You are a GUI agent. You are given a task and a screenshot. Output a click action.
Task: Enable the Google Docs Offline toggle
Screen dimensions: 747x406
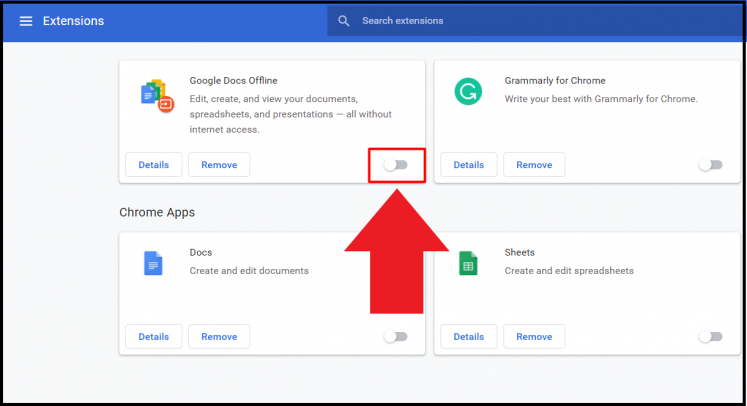[x=396, y=165]
